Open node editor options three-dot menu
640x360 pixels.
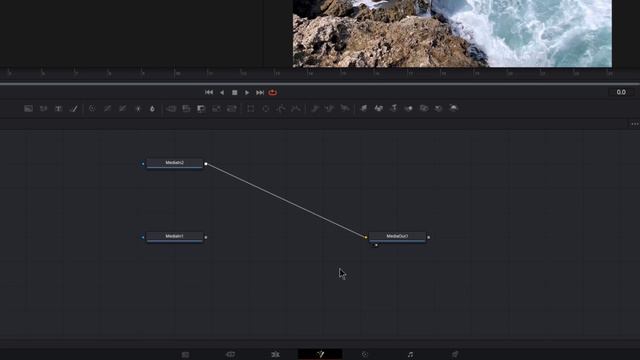tap(635, 124)
